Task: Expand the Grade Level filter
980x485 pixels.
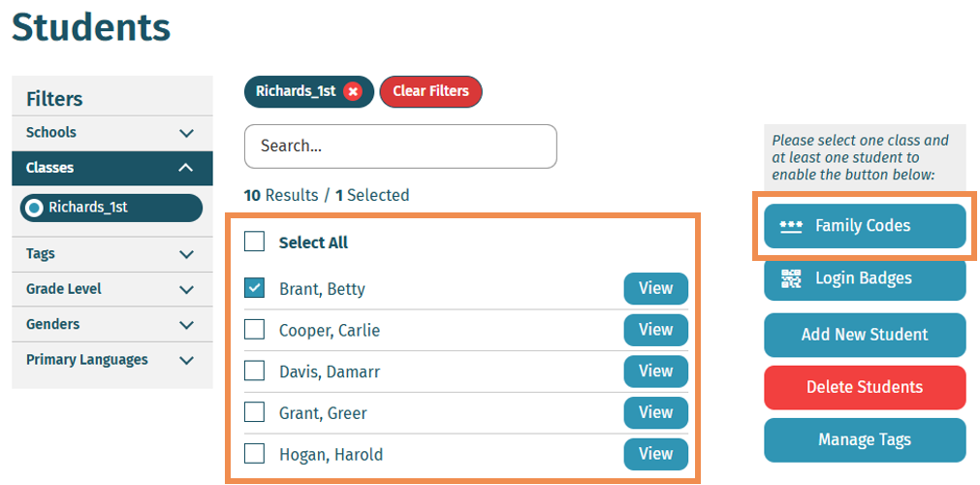Action: point(187,289)
